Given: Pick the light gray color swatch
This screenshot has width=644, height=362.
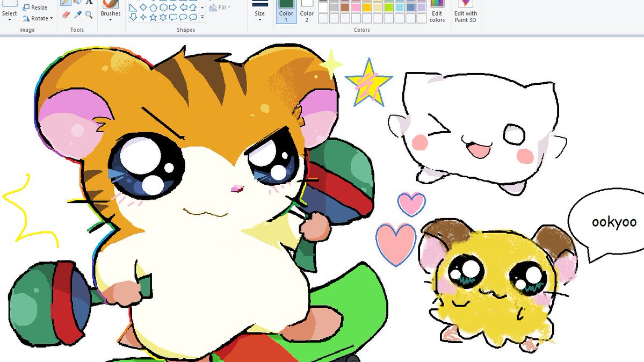Looking at the screenshot, I should point(334,8).
